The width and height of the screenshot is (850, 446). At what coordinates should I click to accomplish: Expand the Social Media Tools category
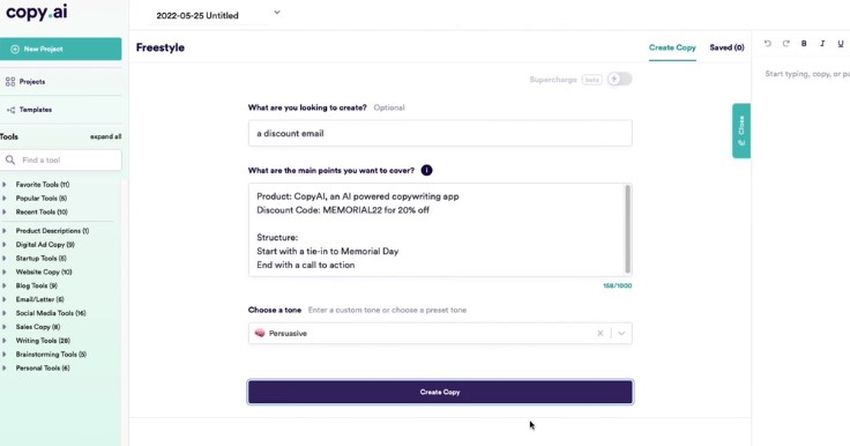tap(50, 313)
